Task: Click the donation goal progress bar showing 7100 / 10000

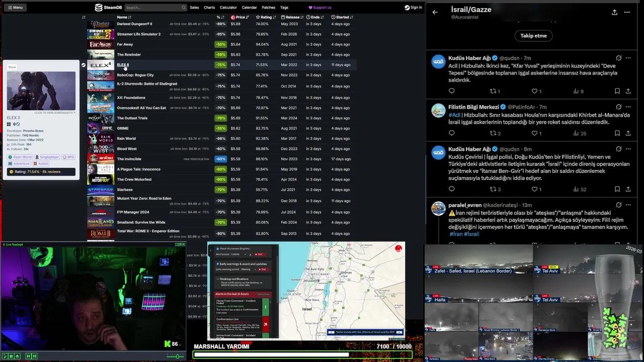Action: tap(302, 355)
